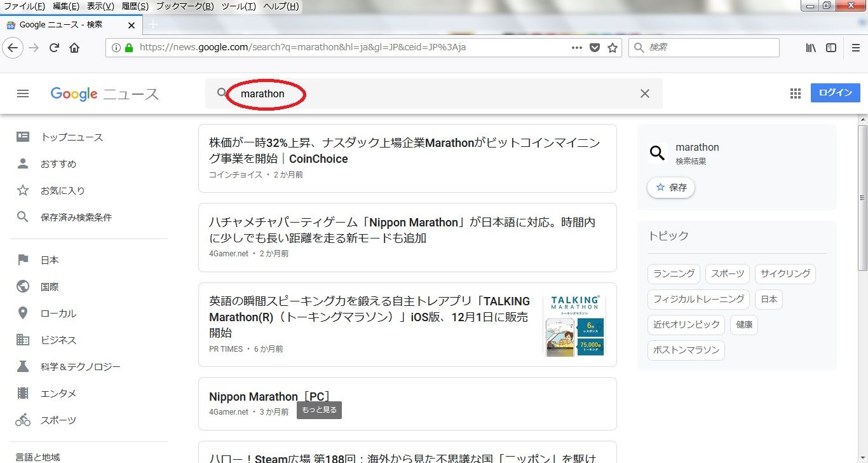868x463 pixels.
Task: Show site information with the info icon
Action: click(116, 48)
